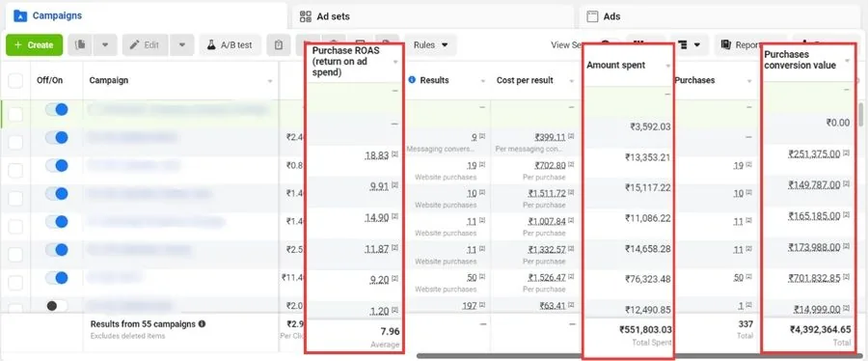Image resolution: width=868 pixels, height=361 pixels.
Task: Click the clipboard icon after A/B test
Action: 279,45
